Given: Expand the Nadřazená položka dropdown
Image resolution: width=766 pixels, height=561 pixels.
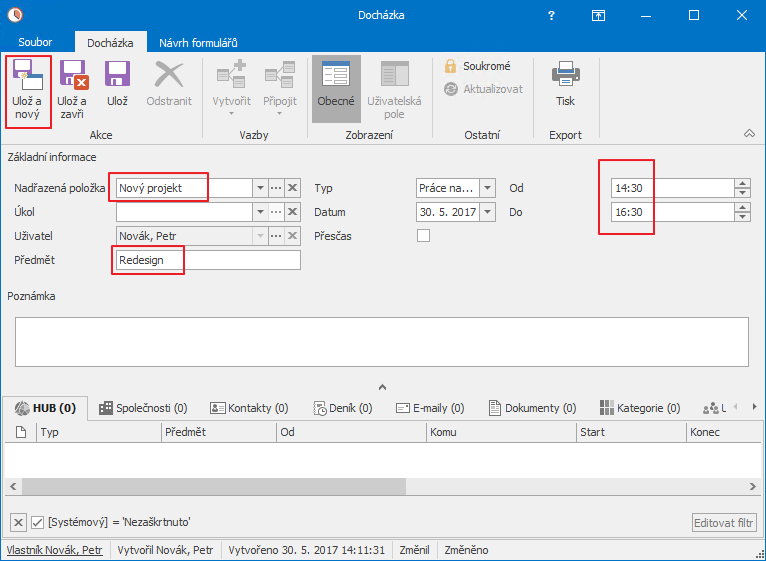Looking at the screenshot, I should tap(260, 188).
